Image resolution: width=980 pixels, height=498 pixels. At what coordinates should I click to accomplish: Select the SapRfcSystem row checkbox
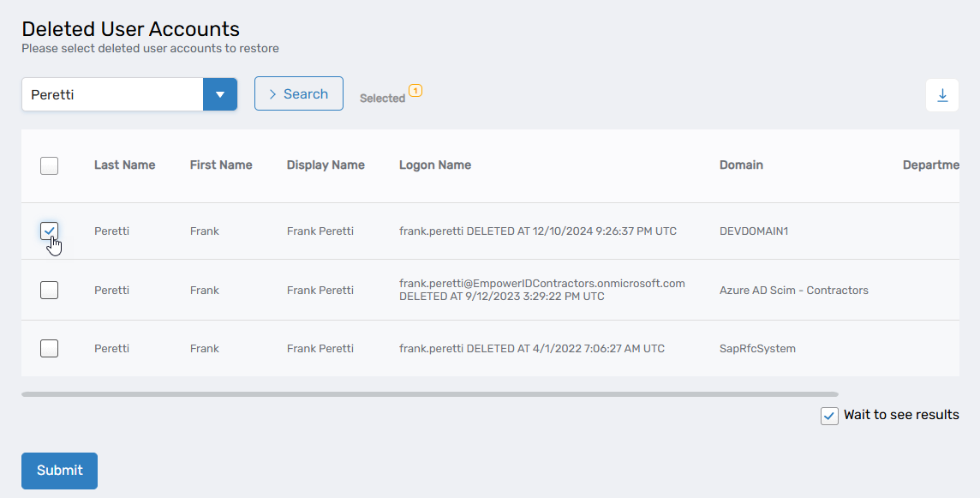49,348
